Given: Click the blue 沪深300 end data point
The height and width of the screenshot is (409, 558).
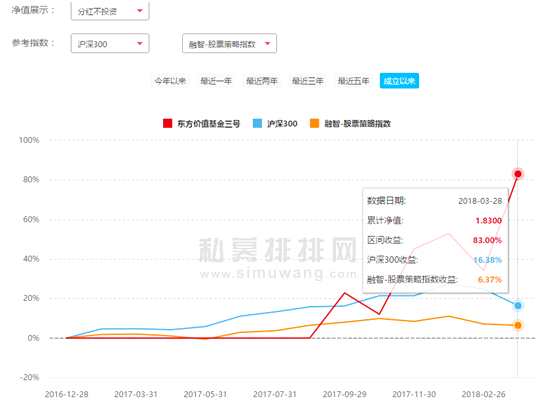Looking at the screenshot, I should [x=518, y=305].
